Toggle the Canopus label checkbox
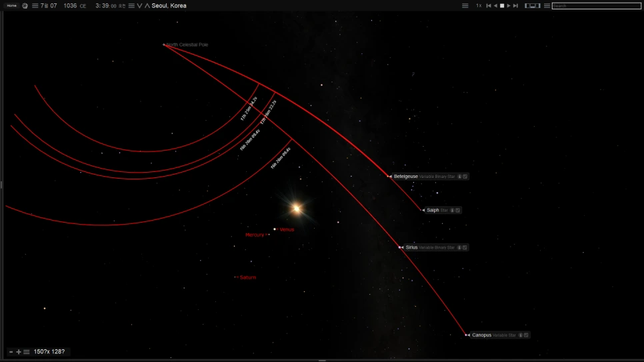The width and height of the screenshot is (644, 362). (526, 335)
